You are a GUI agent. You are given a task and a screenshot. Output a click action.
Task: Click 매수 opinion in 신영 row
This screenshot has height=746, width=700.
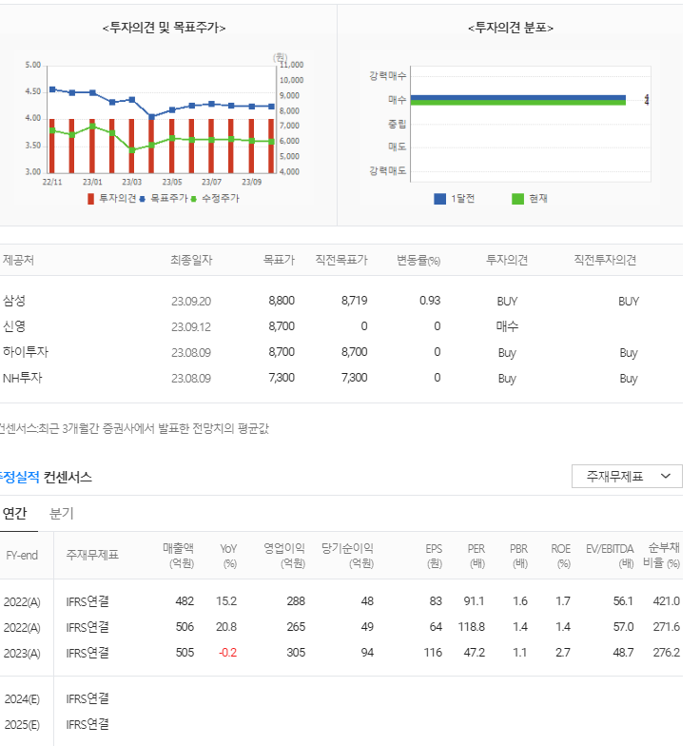(508, 326)
